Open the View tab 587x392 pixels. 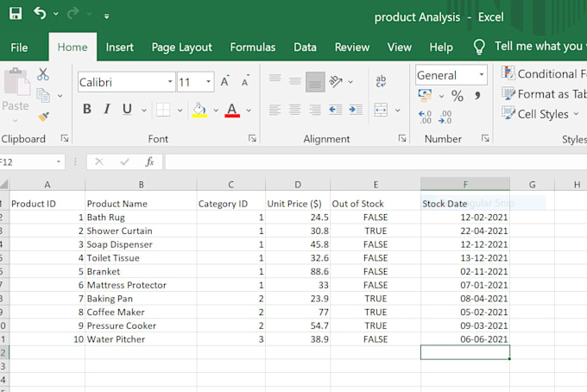400,47
